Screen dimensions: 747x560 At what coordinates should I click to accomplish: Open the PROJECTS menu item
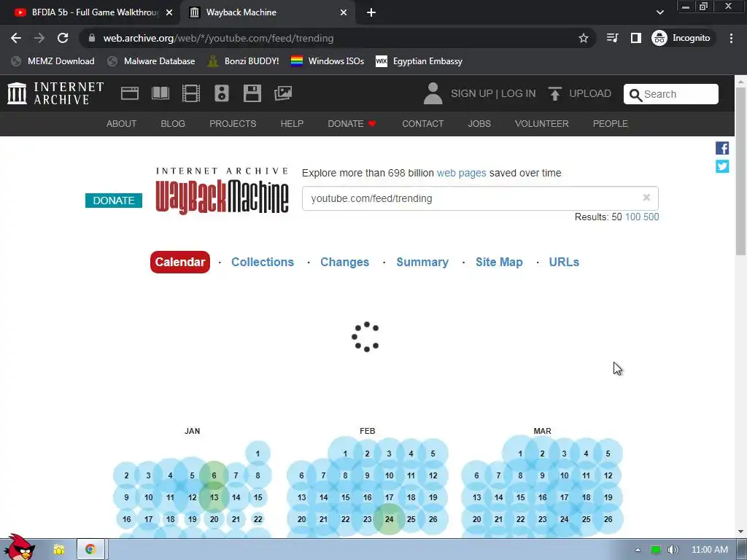tap(233, 124)
